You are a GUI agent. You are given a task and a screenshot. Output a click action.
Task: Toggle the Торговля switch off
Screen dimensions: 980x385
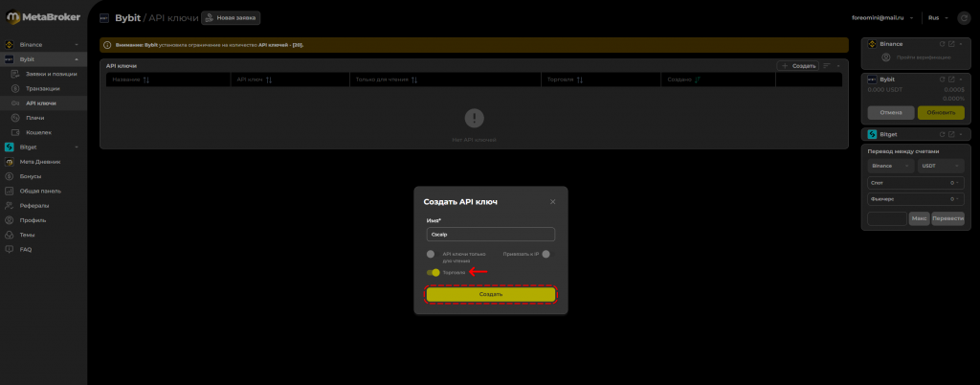pyautogui.click(x=434, y=273)
